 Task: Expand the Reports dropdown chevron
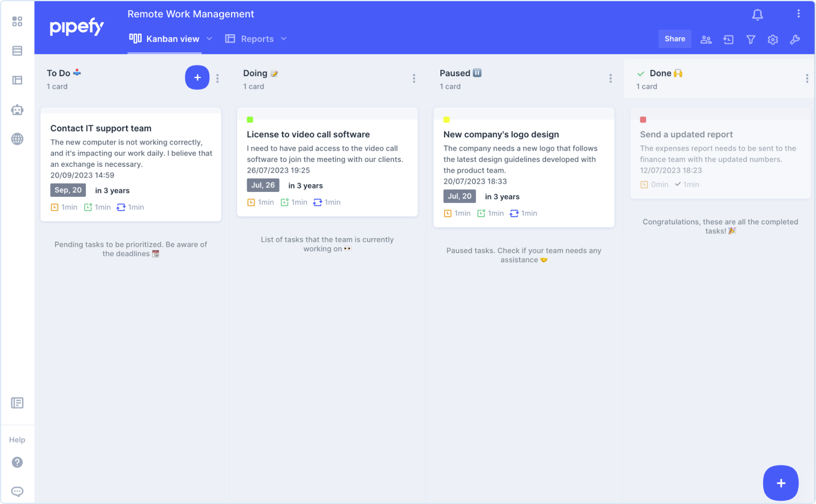tap(283, 38)
